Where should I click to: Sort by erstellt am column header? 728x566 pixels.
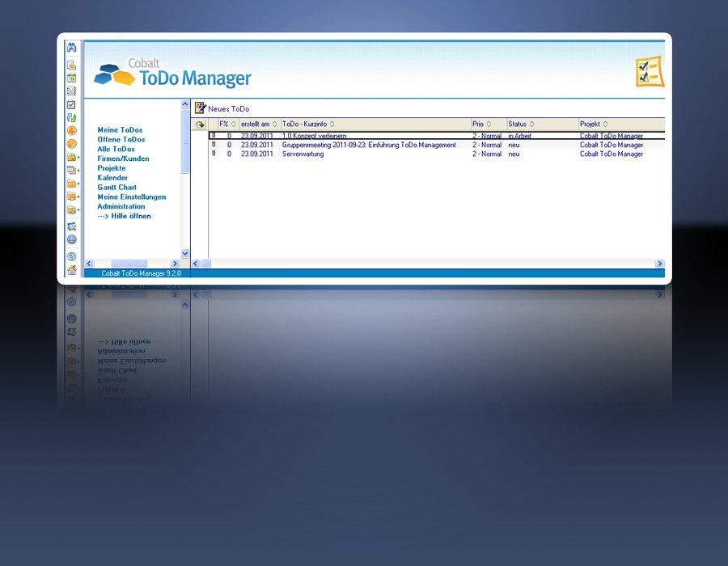pos(259,124)
